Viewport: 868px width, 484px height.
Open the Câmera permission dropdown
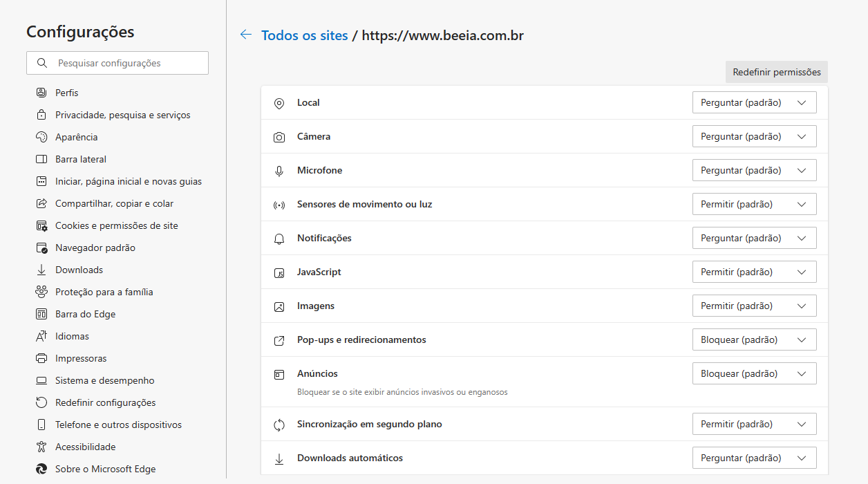755,136
